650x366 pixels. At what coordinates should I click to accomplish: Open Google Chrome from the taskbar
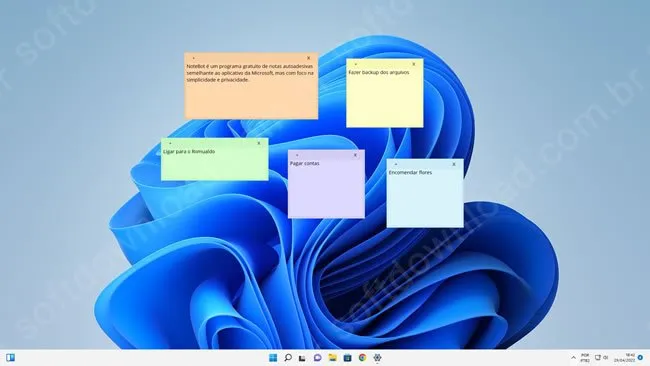pos(362,358)
